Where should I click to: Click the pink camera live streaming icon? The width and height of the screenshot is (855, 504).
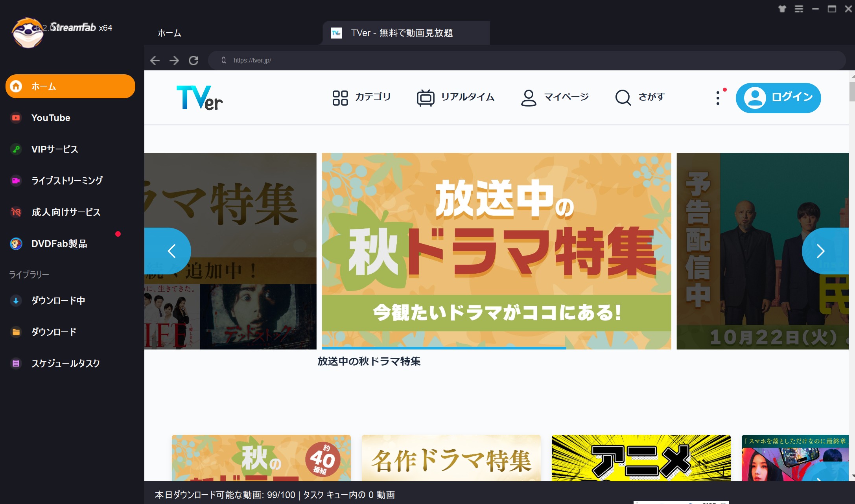[16, 180]
